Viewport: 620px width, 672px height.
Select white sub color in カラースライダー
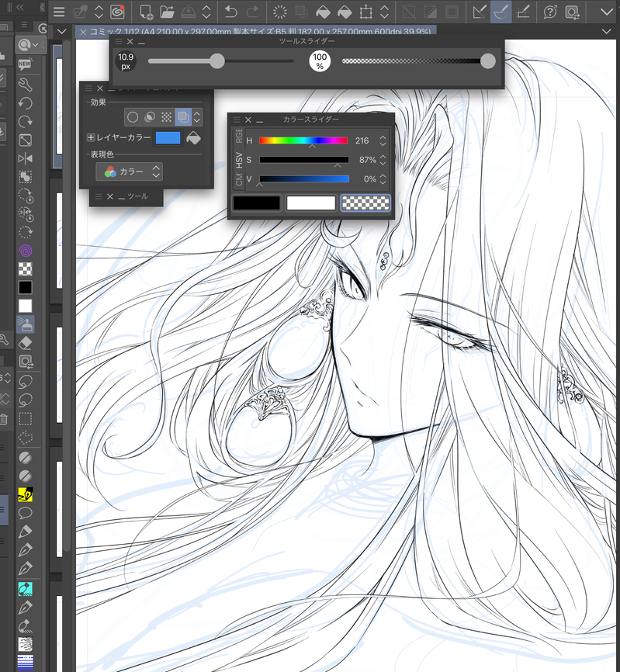coord(310,203)
